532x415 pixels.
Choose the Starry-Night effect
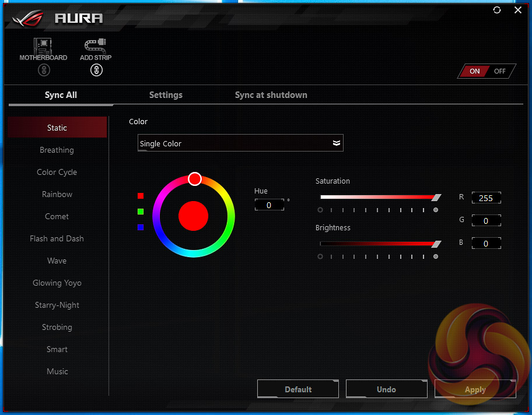57,305
